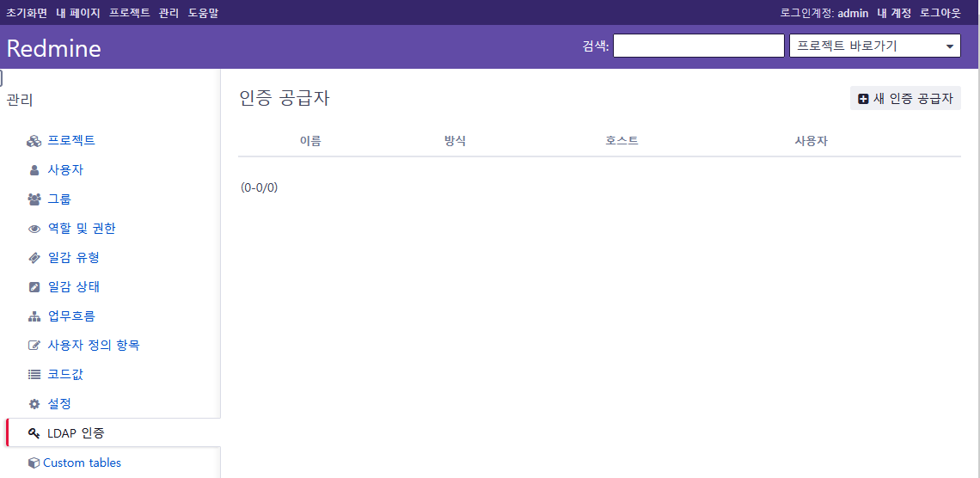Open 프로젝트 in the top menu
The height and width of the screenshot is (478, 980).
[129, 13]
